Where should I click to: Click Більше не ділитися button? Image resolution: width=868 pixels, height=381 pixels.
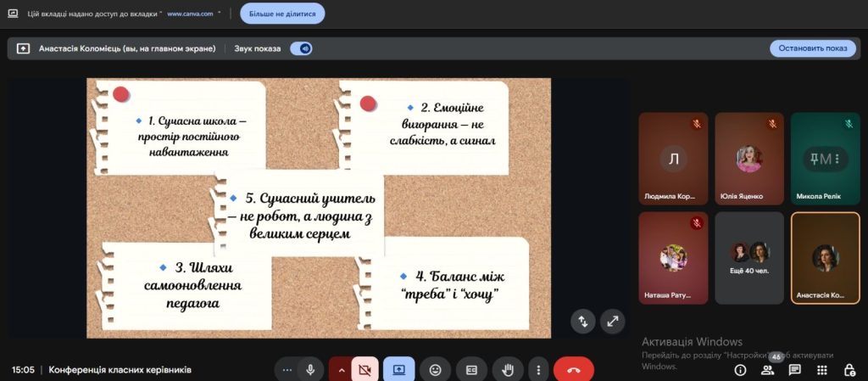(x=282, y=14)
